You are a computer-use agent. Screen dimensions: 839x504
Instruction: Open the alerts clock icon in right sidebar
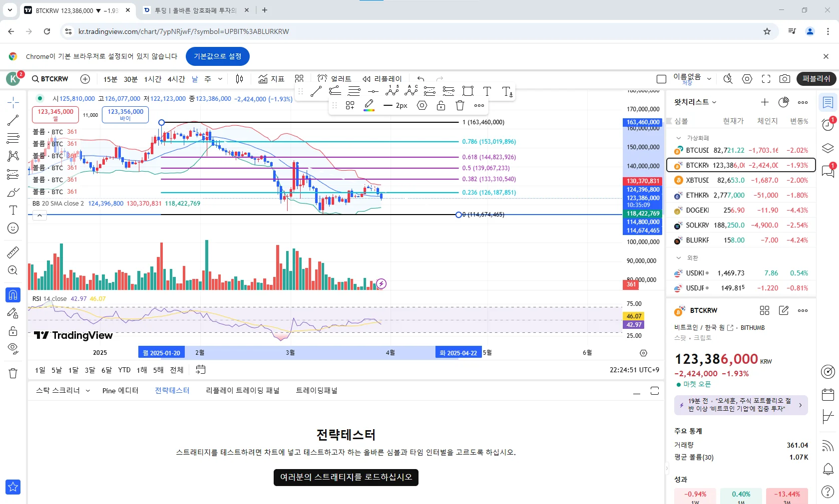click(x=828, y=125)
